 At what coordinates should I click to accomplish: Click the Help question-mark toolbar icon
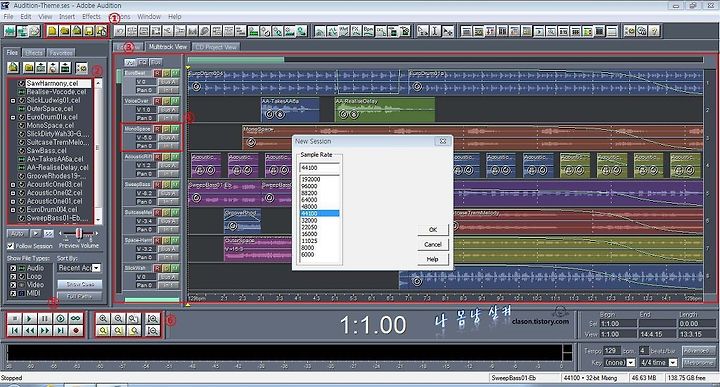[654, 31]
